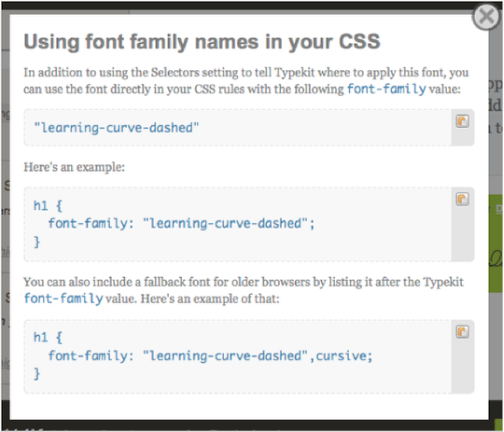
Task: Select the "learning-curve-dashed" code snippet text
Action: 117,128
